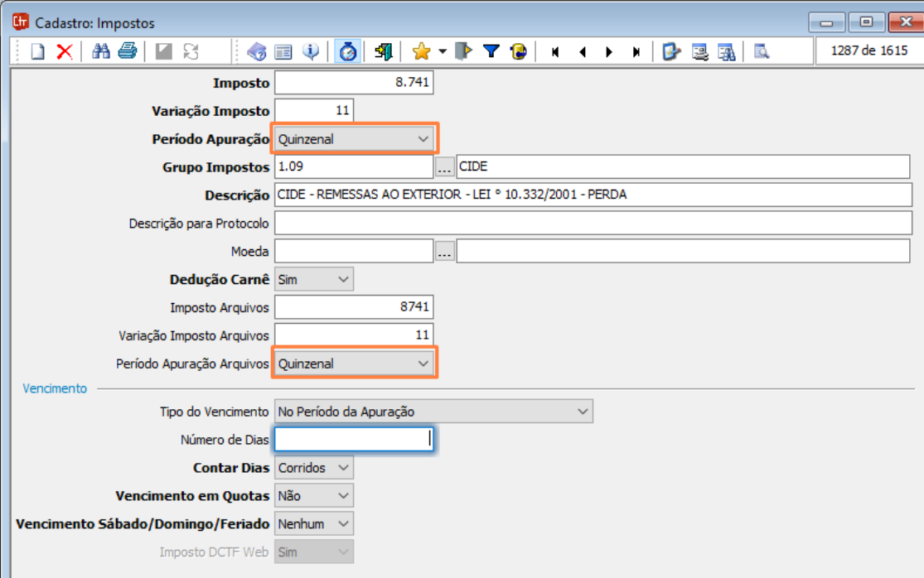Navigate to the next record arrow
Viewport: 924px width, 578px height.
(609, 52)
